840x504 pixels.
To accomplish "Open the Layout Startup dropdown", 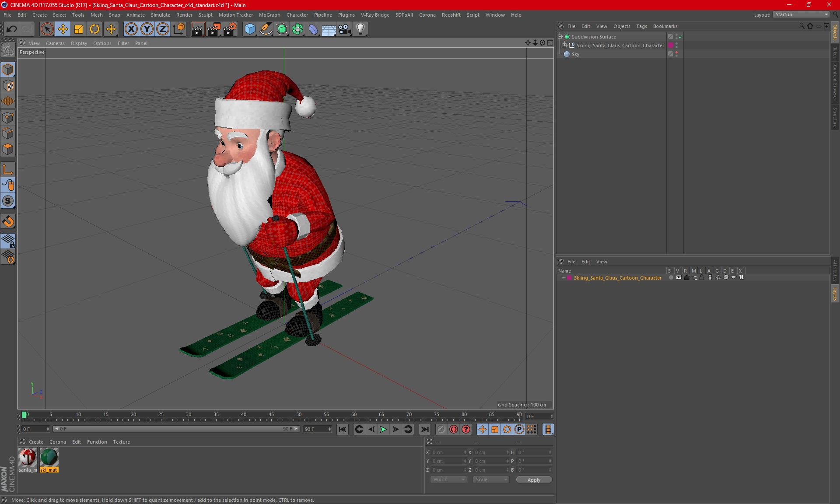I will click(x=801, y=14).
